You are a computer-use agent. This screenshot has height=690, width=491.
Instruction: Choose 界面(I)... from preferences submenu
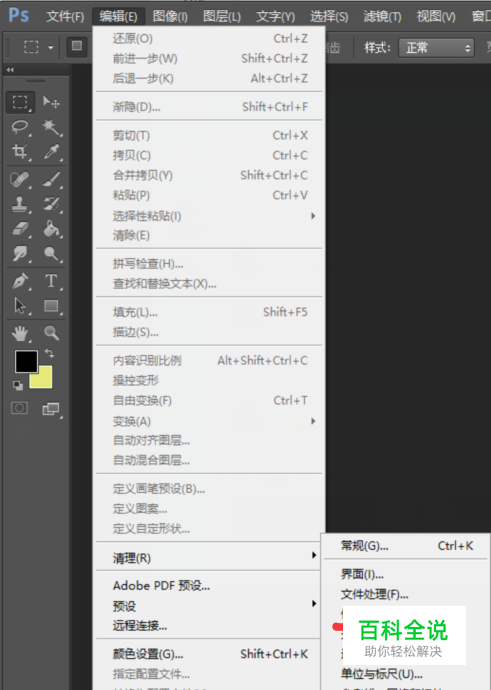tap(406, 574)
